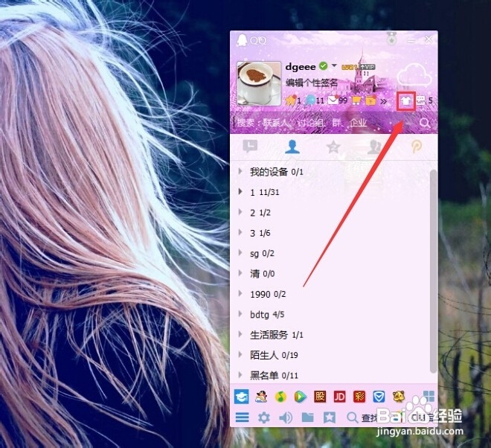Image resolution: width=491 pixels, height=448 pixels.
Task: Open the application manager grid icon
Action: 429,396
